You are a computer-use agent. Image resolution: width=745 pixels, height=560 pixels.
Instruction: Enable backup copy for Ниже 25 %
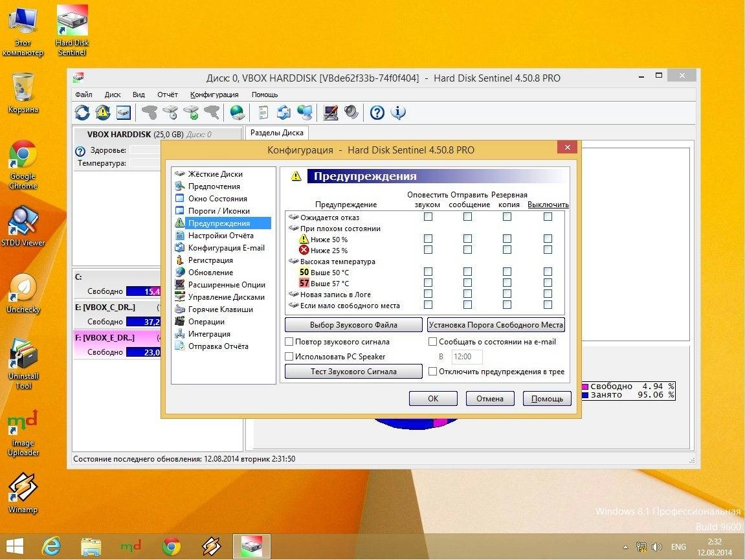click(x=507, y=250)
